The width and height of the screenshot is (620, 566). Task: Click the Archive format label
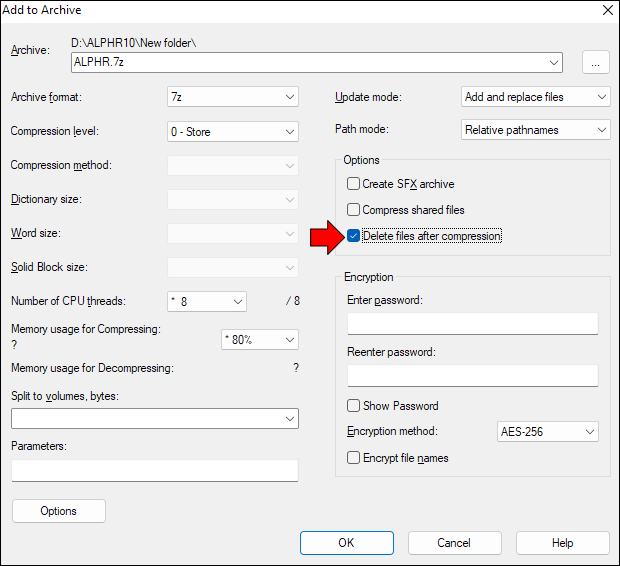tap(46, 97)
